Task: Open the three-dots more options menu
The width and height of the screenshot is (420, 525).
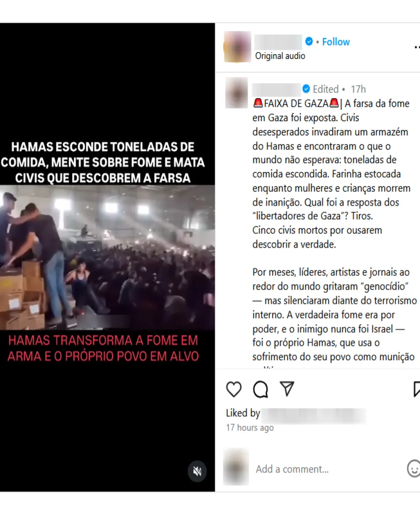Action: 416,46
